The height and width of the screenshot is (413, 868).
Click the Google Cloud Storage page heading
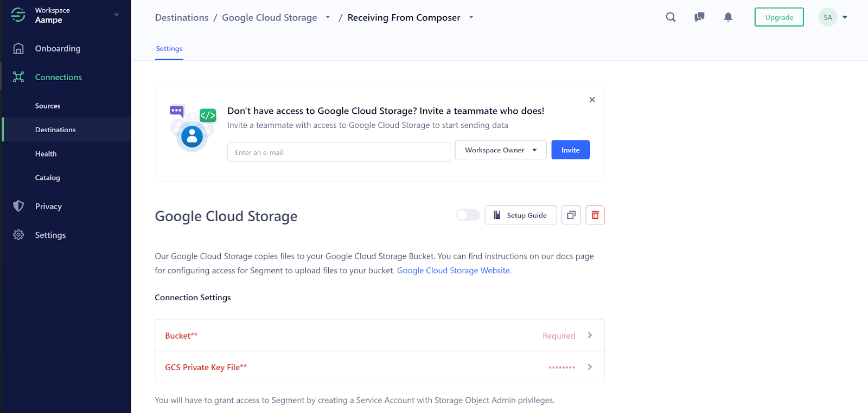coord(226,216)
